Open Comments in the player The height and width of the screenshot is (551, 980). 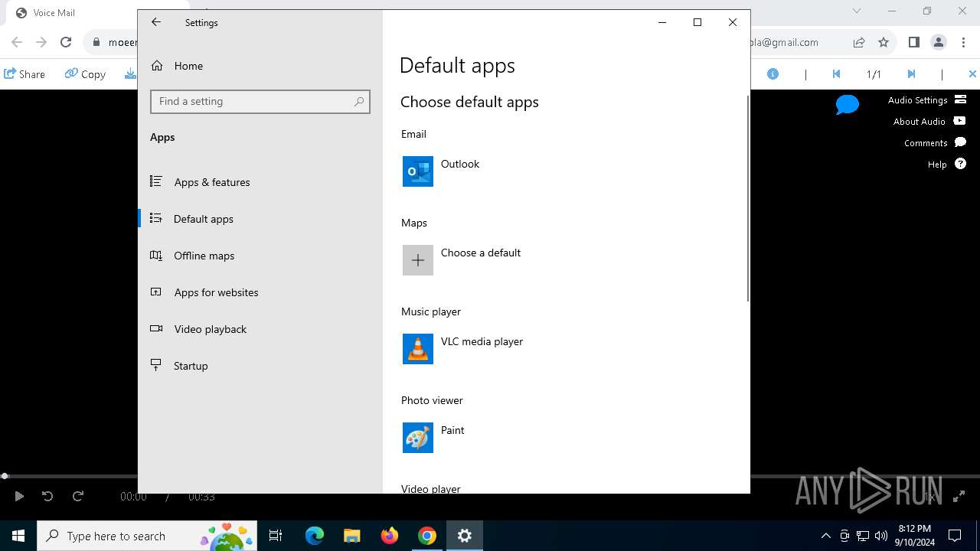coord(935,143)
